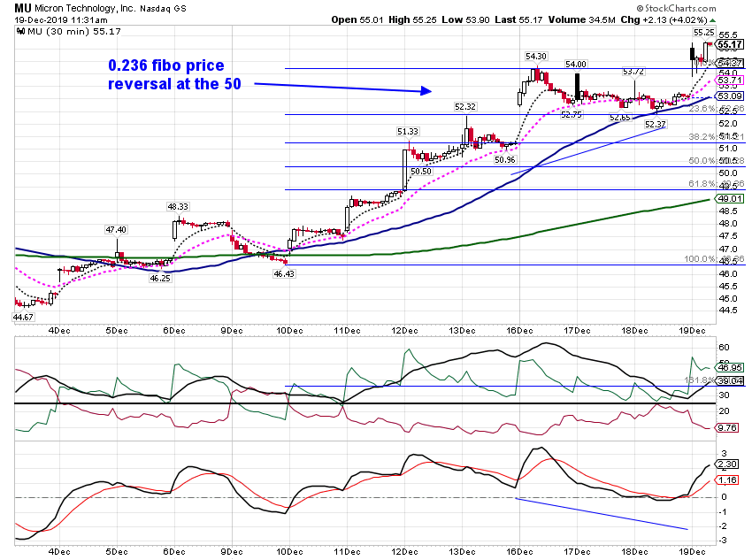The width and height of the screenshot is (752, 560).
Task: Click the Nasdaq GS exchange label
Action: click(x=163, y=9)
